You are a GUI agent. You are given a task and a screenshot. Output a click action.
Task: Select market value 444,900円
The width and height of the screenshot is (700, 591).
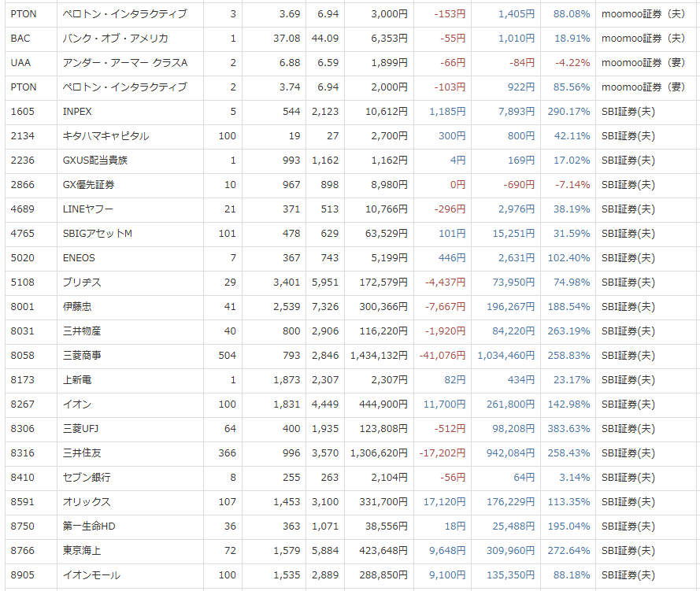[x=383, y=404]
